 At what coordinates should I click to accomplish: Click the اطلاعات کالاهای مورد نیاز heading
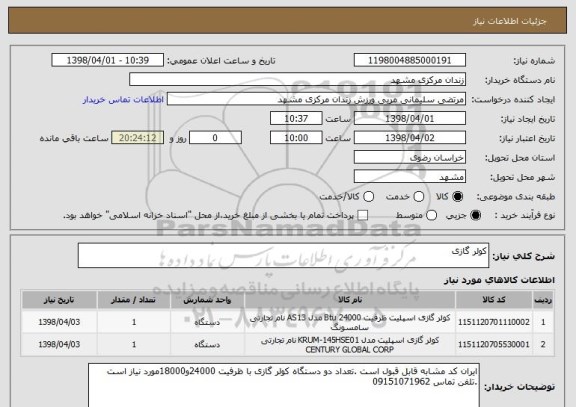pos(499,280)
